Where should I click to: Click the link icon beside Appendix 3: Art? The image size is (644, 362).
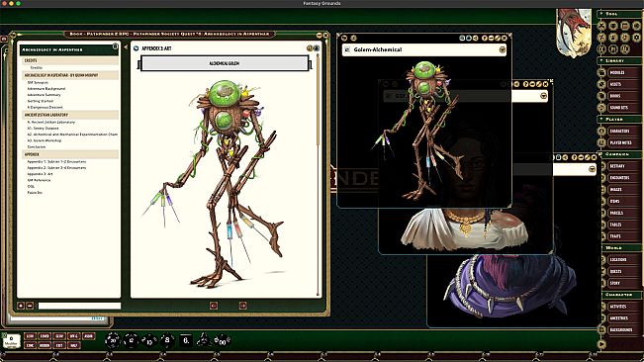coord(136,48)
